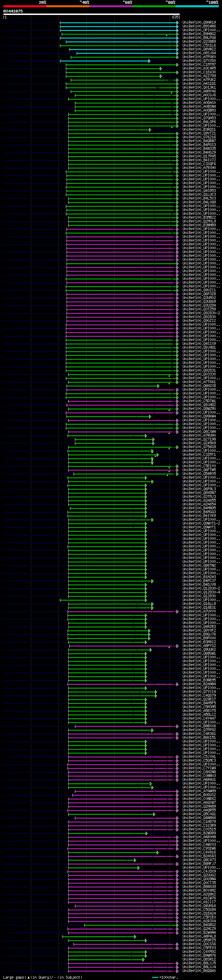222x980 pixels.
Task: Click the green alignment bar for UniRef100_C1MTM7
Action: coord(122,65)
